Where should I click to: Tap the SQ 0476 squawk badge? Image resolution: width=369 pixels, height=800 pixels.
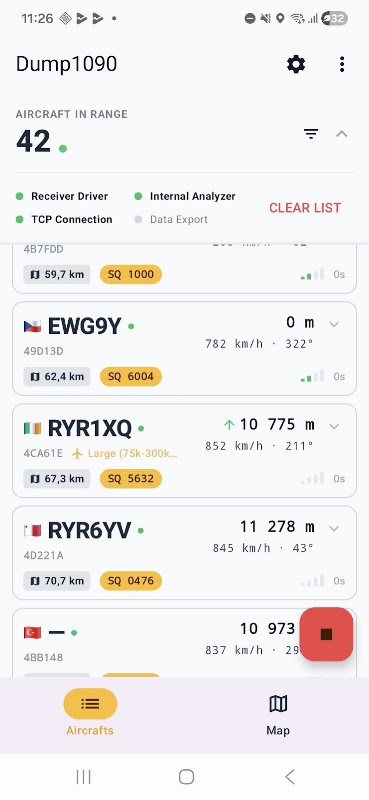[131, 581]
